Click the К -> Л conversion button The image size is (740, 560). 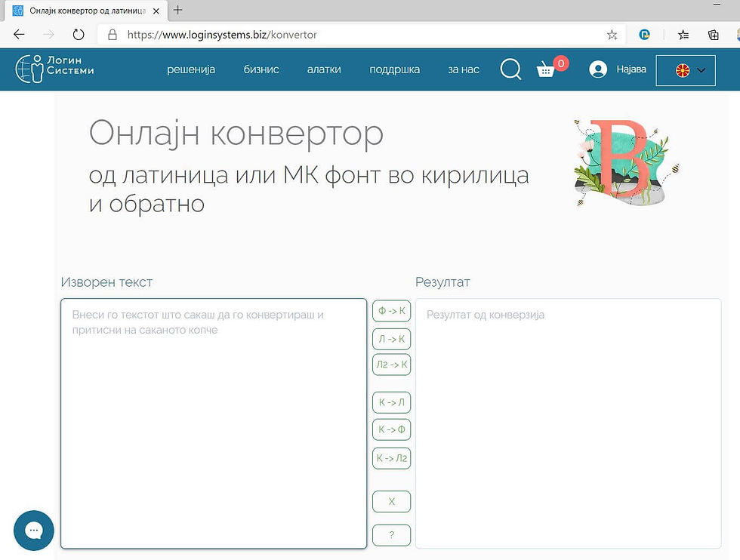391,402
